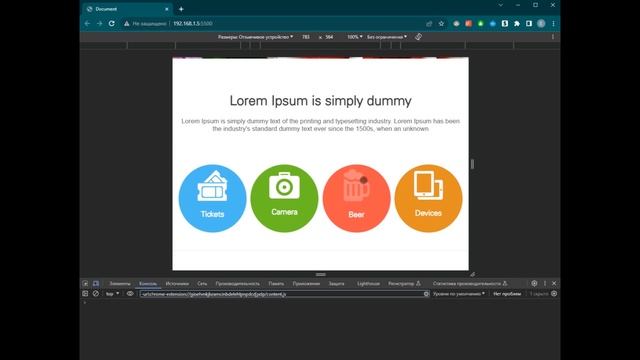Open the 100% zoom dropdown
Screen dimensions: 640x360
click(355, 37)
